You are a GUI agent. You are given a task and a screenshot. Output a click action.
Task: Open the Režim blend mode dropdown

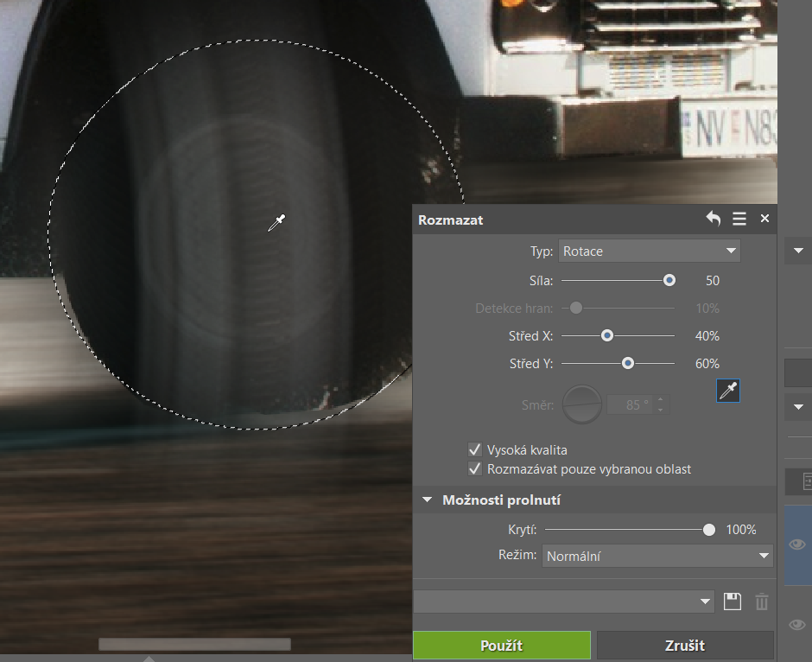coord(657,556)
